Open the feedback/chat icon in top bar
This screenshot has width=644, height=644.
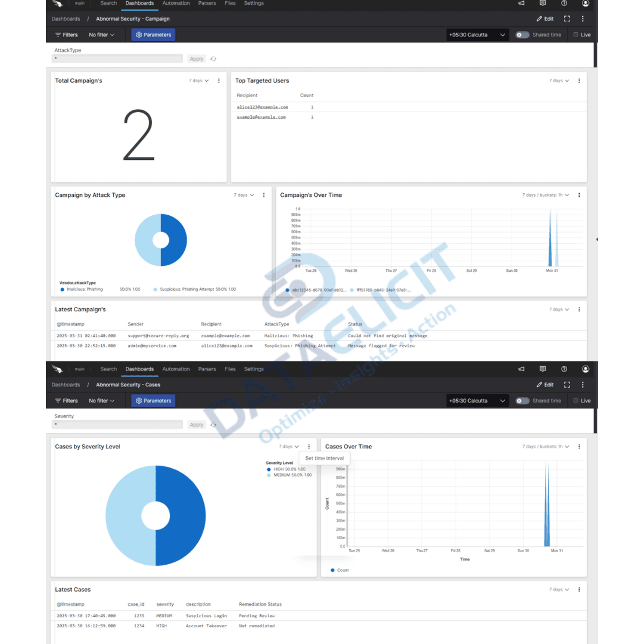point(542,4)
